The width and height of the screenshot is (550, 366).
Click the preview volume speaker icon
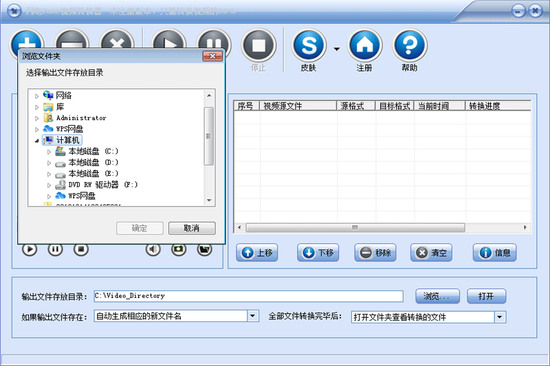(153, 249)
